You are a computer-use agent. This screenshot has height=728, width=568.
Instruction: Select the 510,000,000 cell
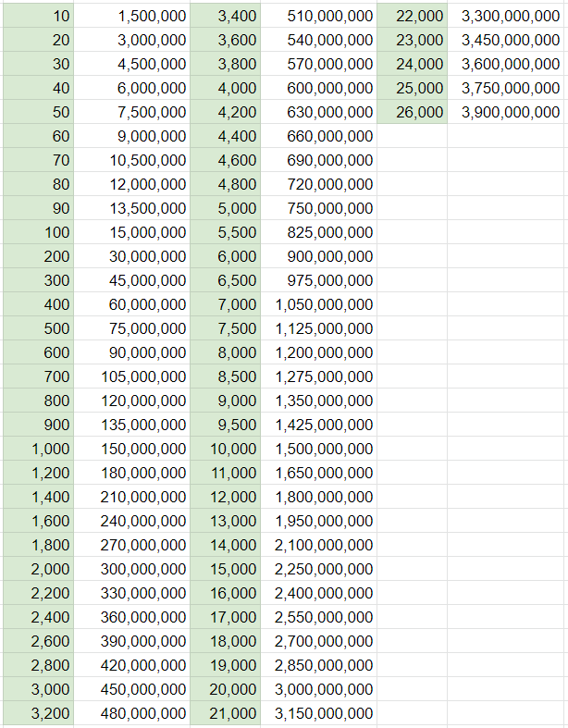318,16
